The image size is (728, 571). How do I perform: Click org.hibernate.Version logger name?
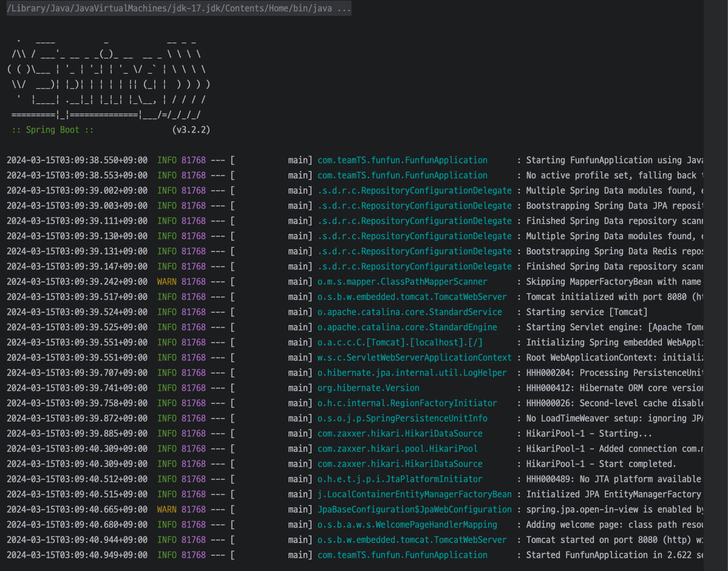368,388
